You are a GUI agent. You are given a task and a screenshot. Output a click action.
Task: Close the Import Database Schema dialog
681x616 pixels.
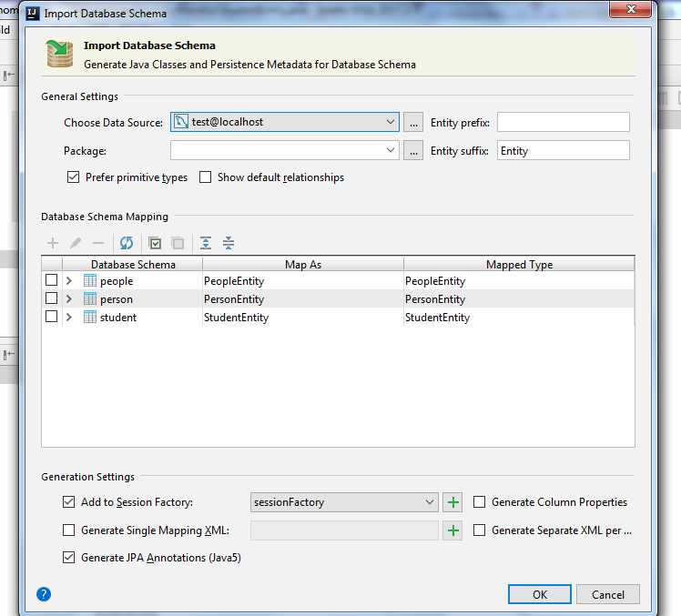[631, 9]
